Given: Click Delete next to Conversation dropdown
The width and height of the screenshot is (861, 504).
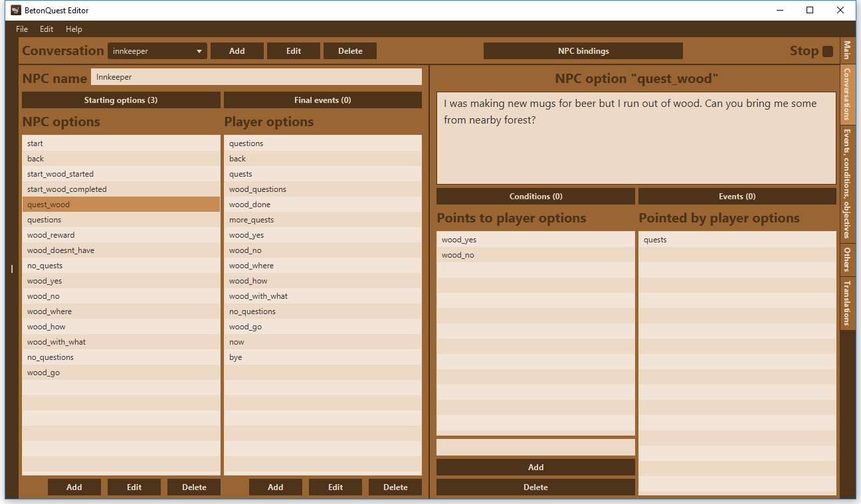Looking at the screenshot, I should pyautogui.click(x=350, y=51).
